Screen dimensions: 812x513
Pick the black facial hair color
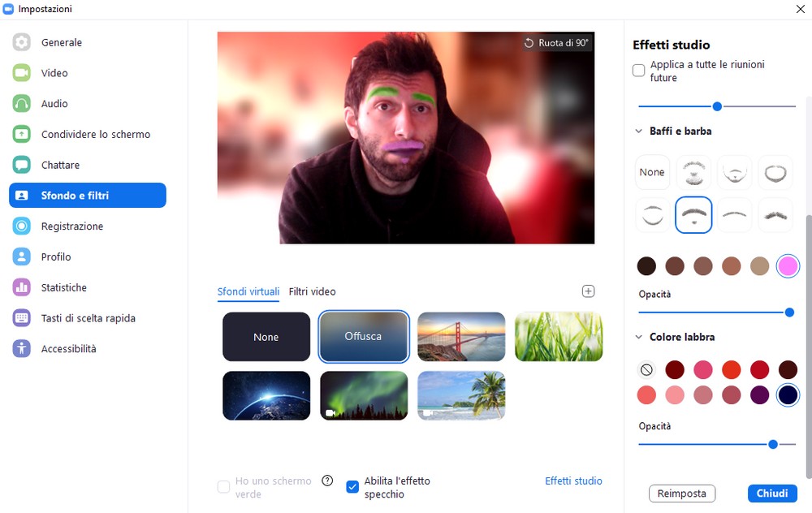[x=646, y=266]
